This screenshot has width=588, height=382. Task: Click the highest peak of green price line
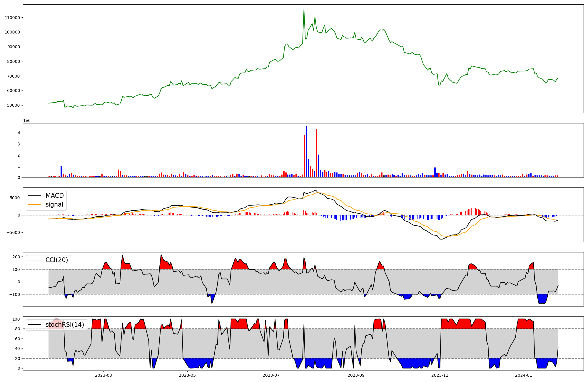coord(304,9)
